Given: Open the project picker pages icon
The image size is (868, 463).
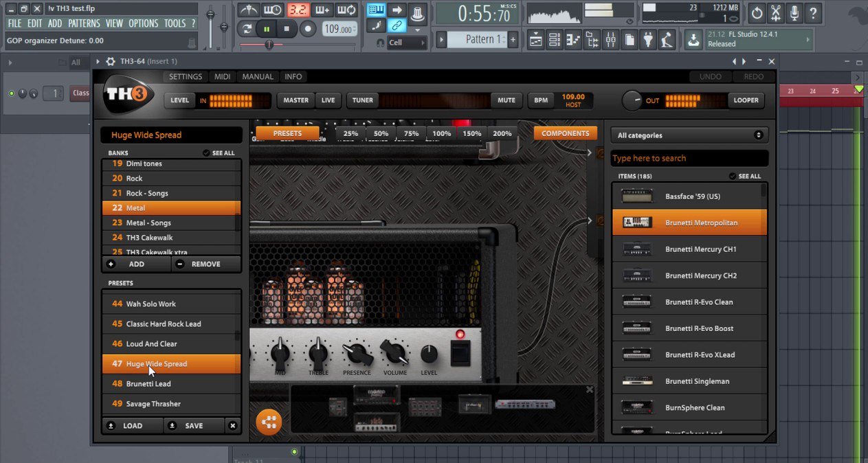Looking at the screenshot, I should point(630,40).
